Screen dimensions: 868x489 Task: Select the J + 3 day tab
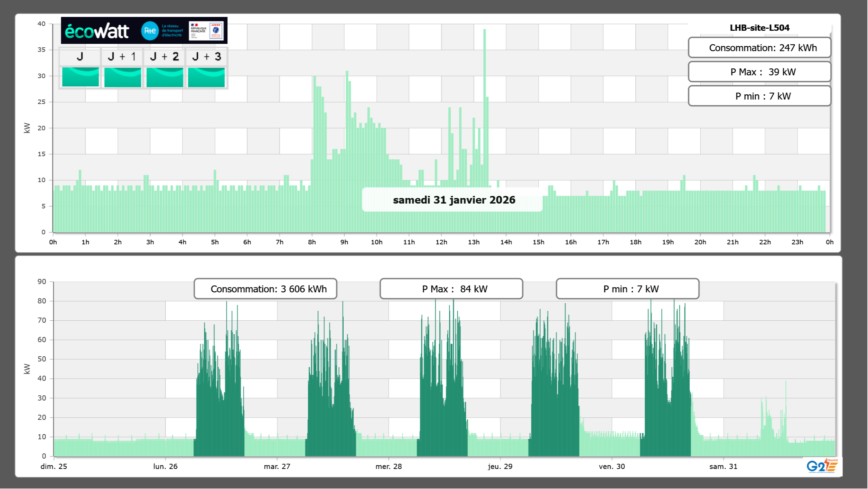pyautogui.click(x=206, y=57)
